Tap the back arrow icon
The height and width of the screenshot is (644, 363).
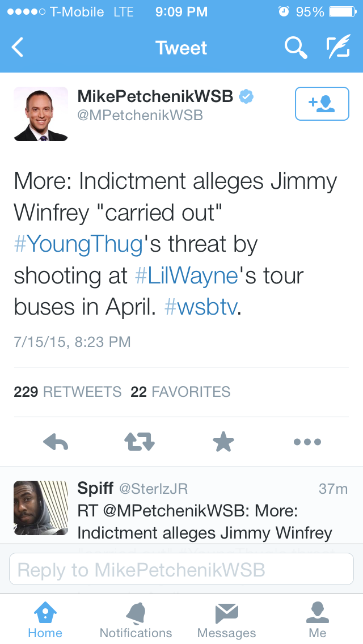(x=18, y=48)
